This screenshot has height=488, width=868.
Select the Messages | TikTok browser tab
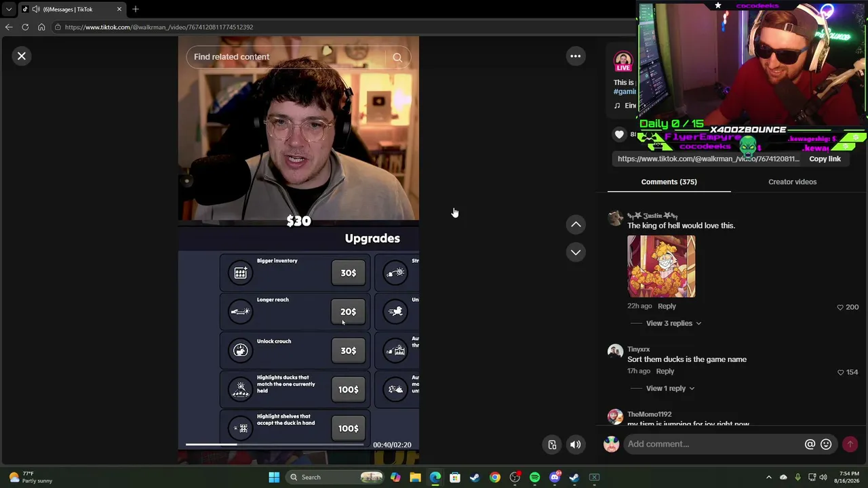point(72,9)
